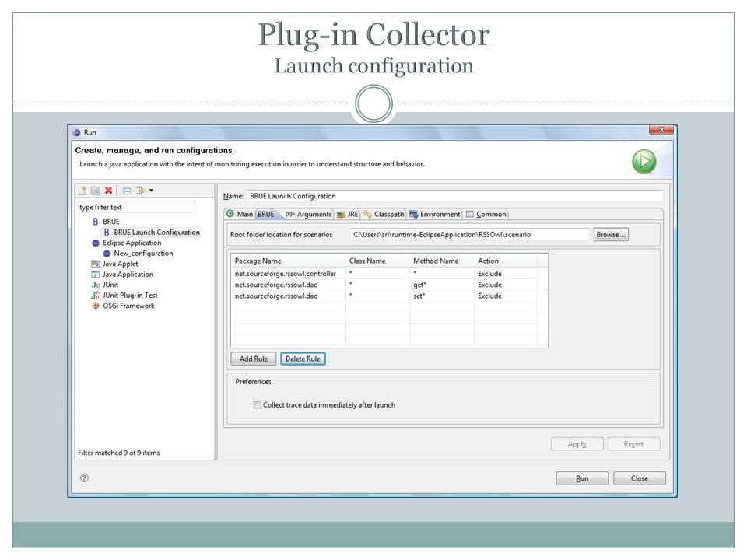Image resolution: width=747 pixels, height=560 pixels.
Task: Click the BRUE category icon in tree
Action: coord(95,222)
